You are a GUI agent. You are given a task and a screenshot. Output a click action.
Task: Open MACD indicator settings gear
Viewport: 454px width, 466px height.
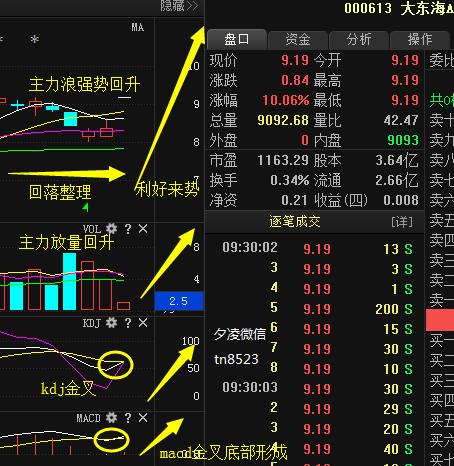click(x=111, y=418)
